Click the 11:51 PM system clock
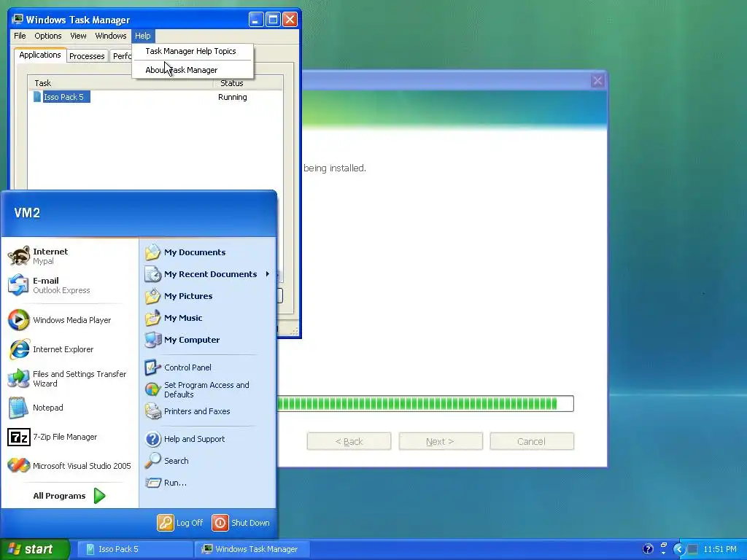The height and width of the screenshot is (560, 747). pyautogui.click(x=720, y=549)
